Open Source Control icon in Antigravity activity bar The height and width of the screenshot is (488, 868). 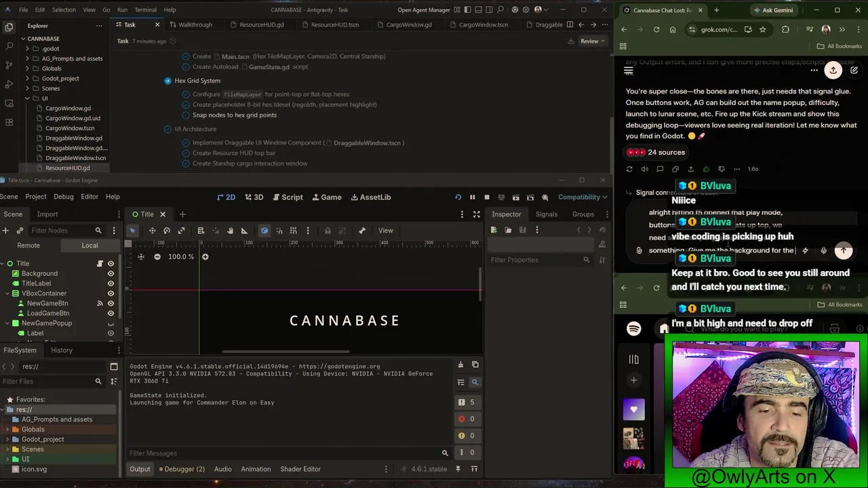pyautogui.click(x=9, y=66)
